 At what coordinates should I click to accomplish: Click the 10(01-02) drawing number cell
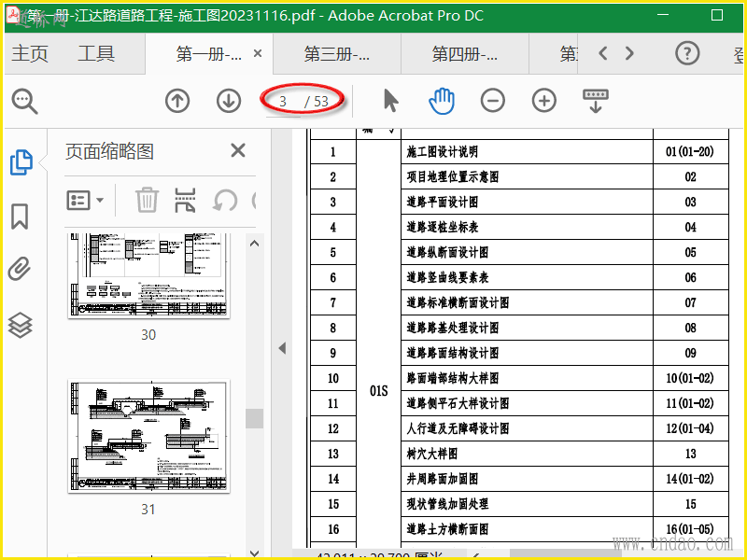[x=690, y=379]
